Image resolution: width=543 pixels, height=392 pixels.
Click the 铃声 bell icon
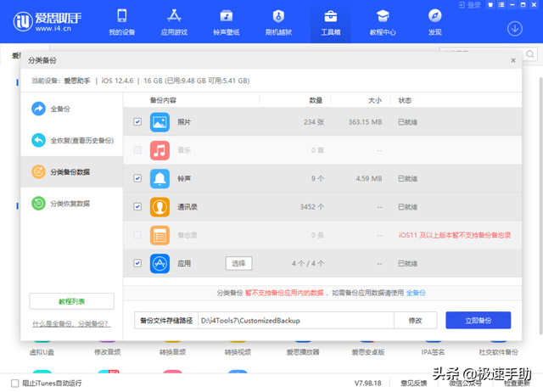pos(160,179)
